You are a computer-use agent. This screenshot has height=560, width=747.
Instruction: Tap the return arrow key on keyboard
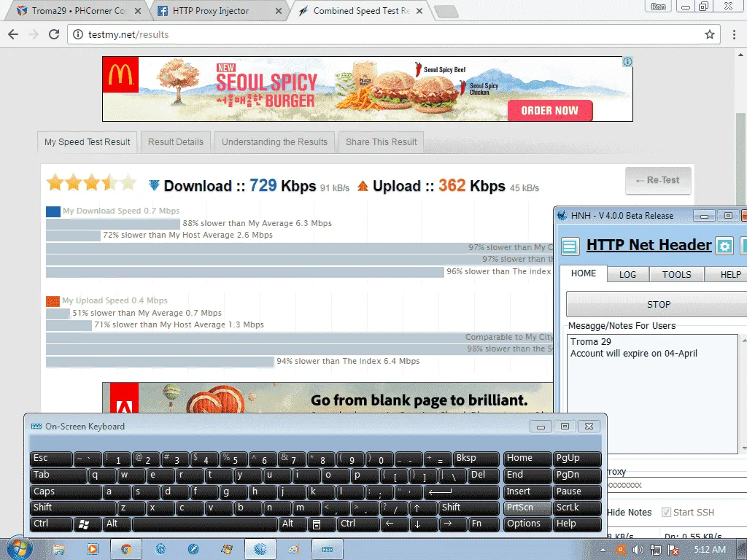click(462, 491)
